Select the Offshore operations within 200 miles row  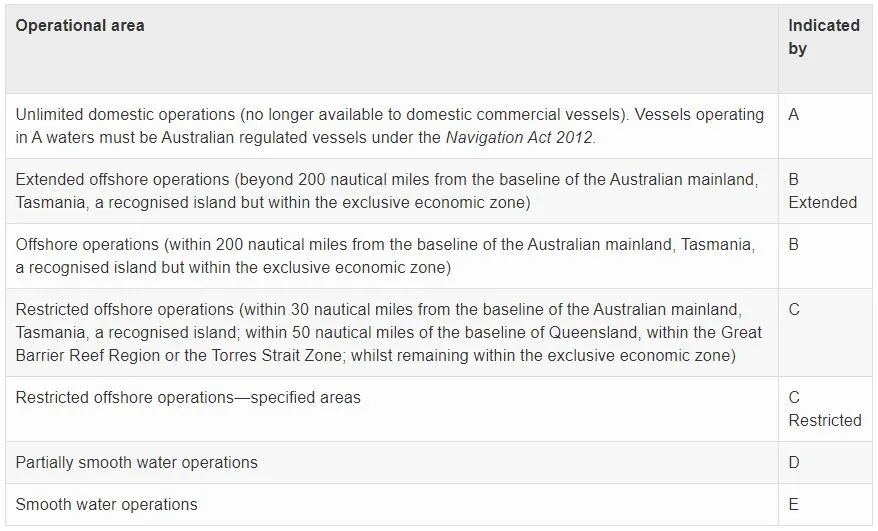click(x=385, y=255)
